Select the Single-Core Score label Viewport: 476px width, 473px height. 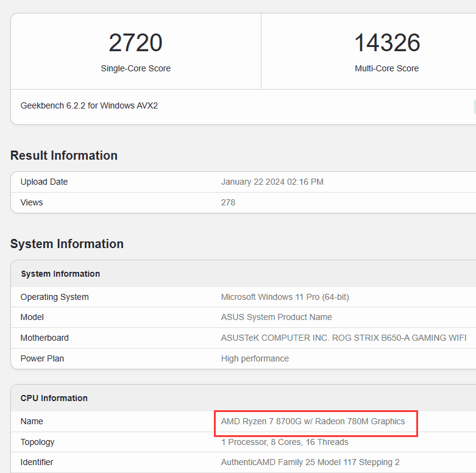pos(136,68)
